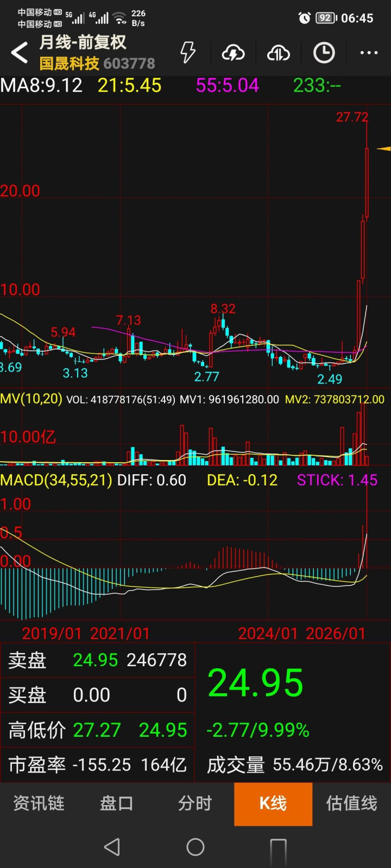Screen dimensions: 391x868
Task: Switch to the 估值线 tab
Action: 351,803
